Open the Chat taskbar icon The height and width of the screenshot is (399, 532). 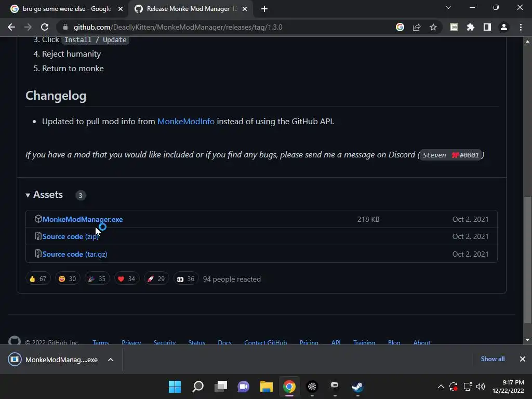(x=243, y=387)
